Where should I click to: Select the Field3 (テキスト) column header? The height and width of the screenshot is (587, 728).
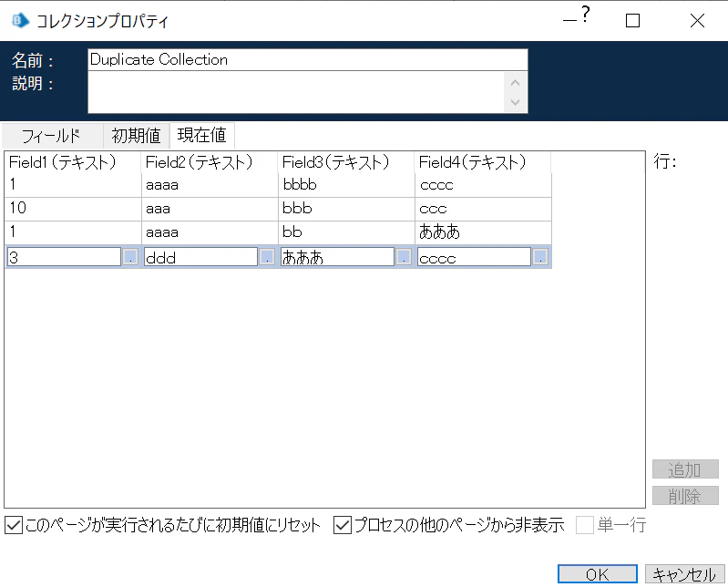346,162
